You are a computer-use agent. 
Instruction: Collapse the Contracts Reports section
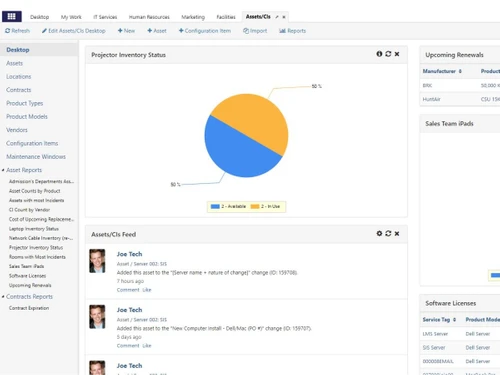pos(3,296)
